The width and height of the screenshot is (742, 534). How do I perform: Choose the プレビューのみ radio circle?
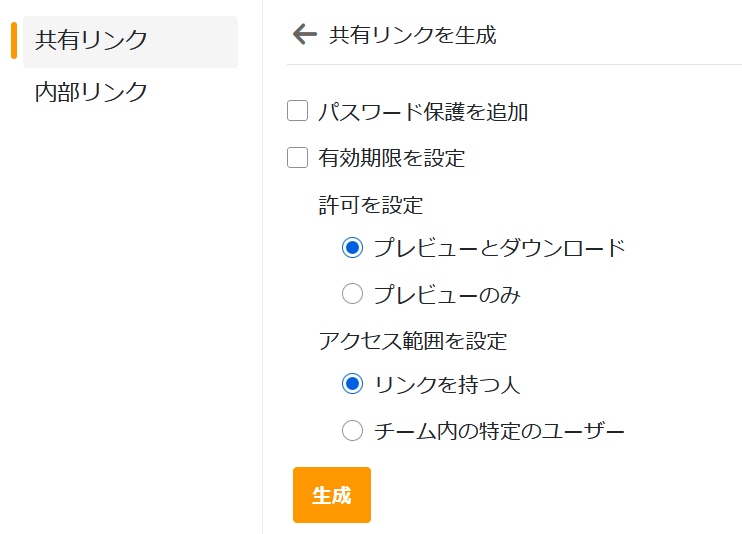point(352,294)
